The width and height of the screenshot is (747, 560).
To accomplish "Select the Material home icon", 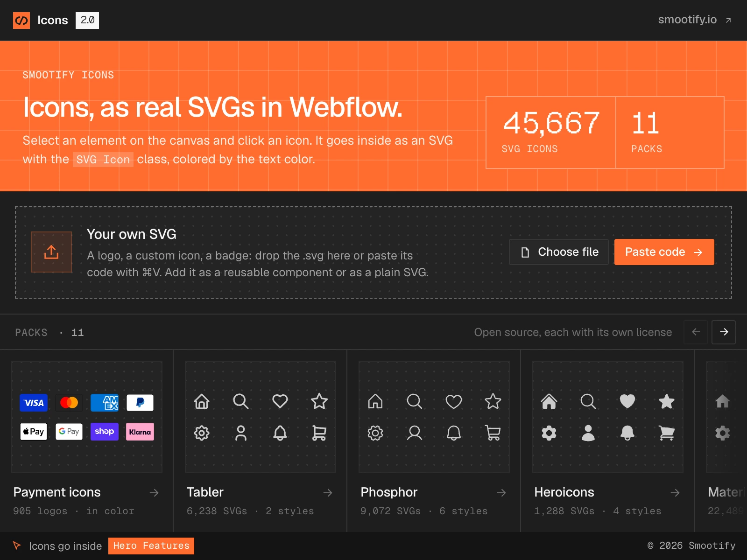I will [x=723, y=401].
